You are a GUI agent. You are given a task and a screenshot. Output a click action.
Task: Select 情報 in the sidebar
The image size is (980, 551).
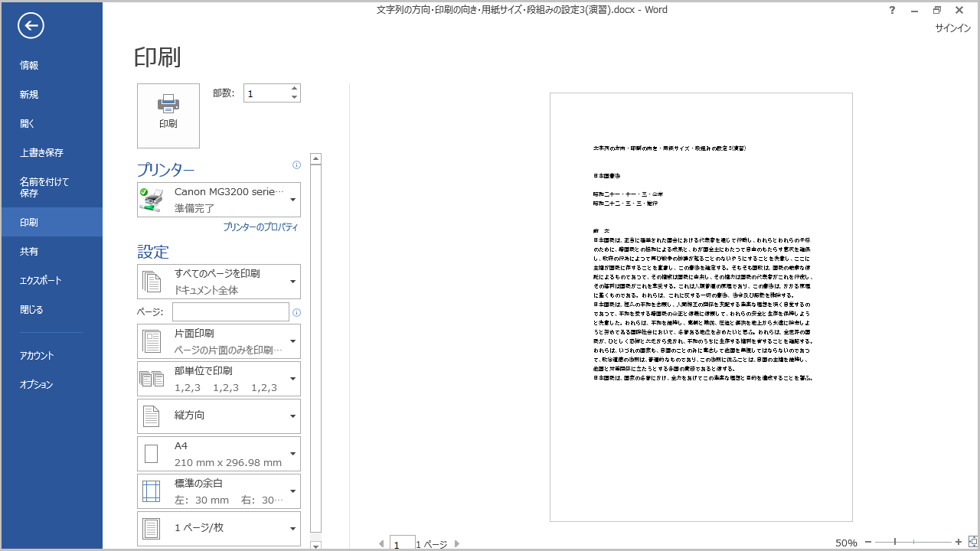51,66
